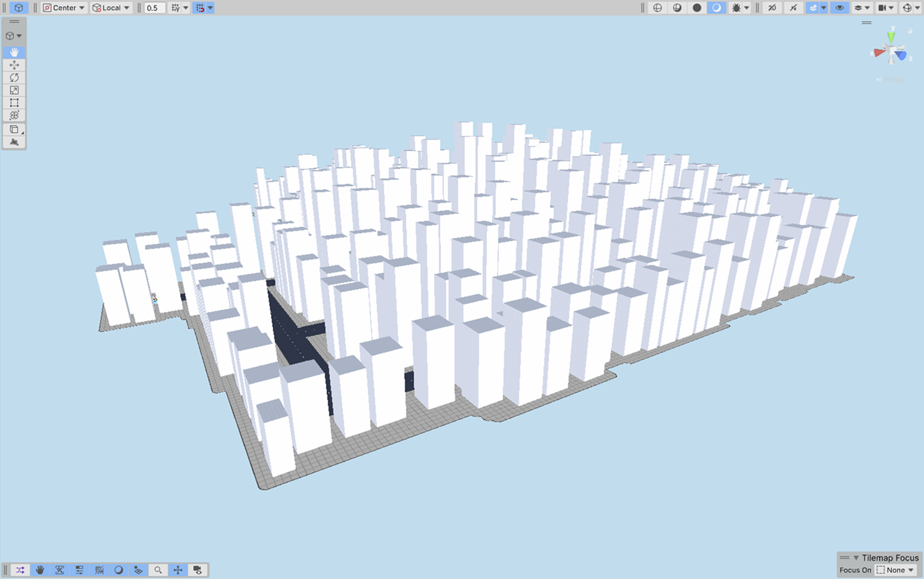Toggle the scene visibility eye
Screen dimensions: 924x579
(839, 8)
